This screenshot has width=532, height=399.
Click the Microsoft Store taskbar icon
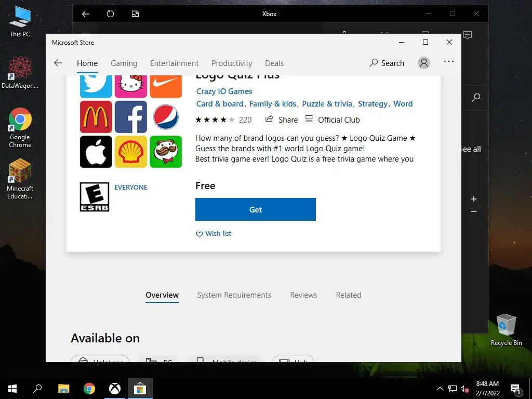(x=140, y=389)
